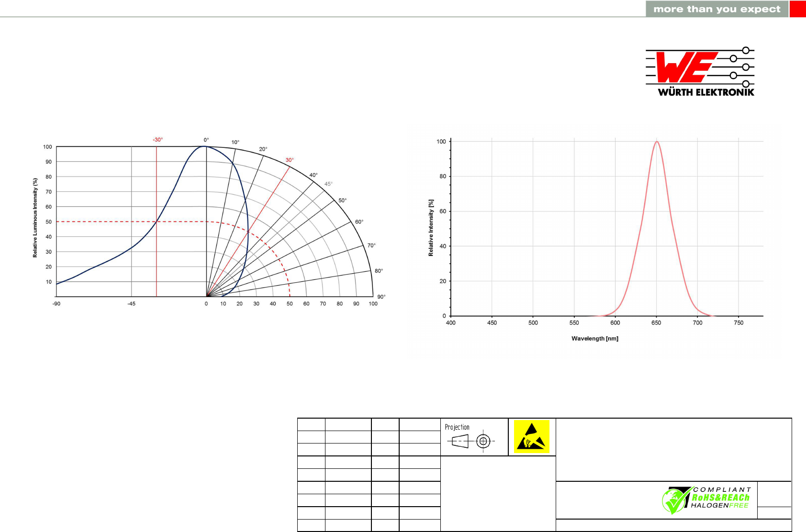806x532 pixels.
Task: Select the 'Wavelength [nm]' axis title
Action: 595,339
